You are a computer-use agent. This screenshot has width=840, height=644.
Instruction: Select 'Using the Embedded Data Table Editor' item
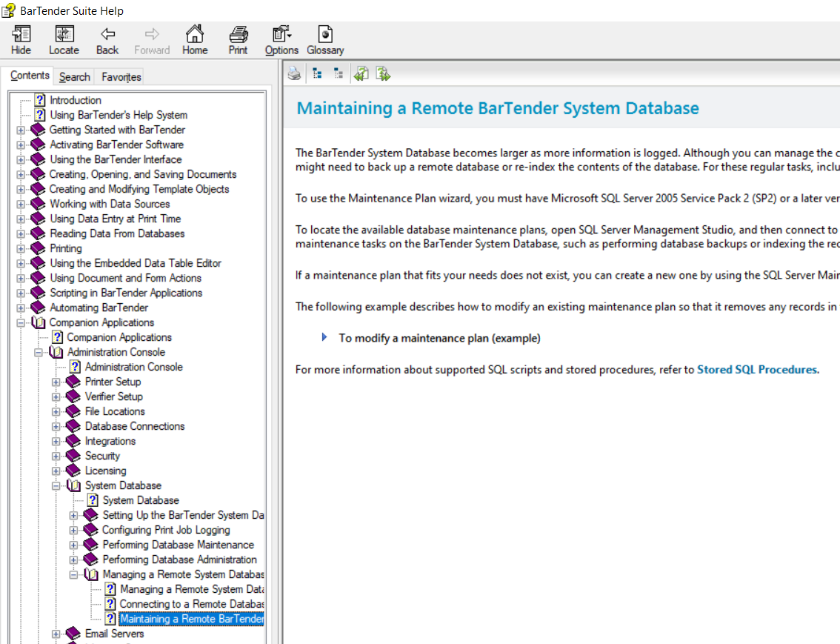click(x=136, y=263)
